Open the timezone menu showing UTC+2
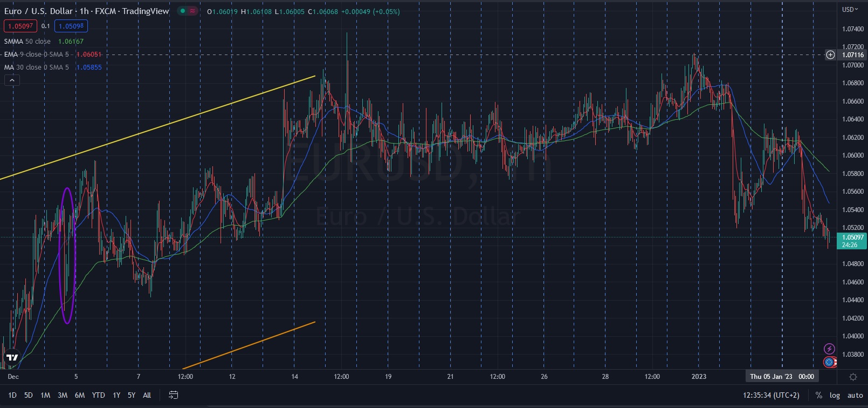This screenshot has width=868, height=408. pyautogui.click(x=771, y=395)
